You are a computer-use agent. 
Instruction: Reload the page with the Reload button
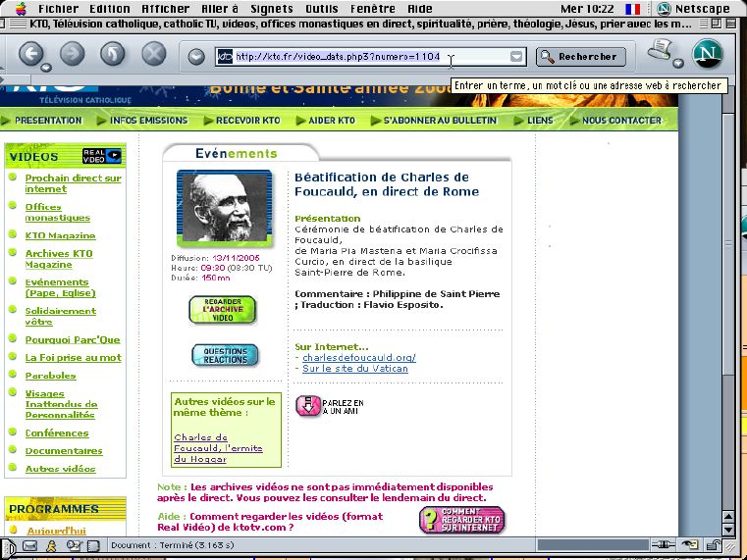click(x=113, y=53)
